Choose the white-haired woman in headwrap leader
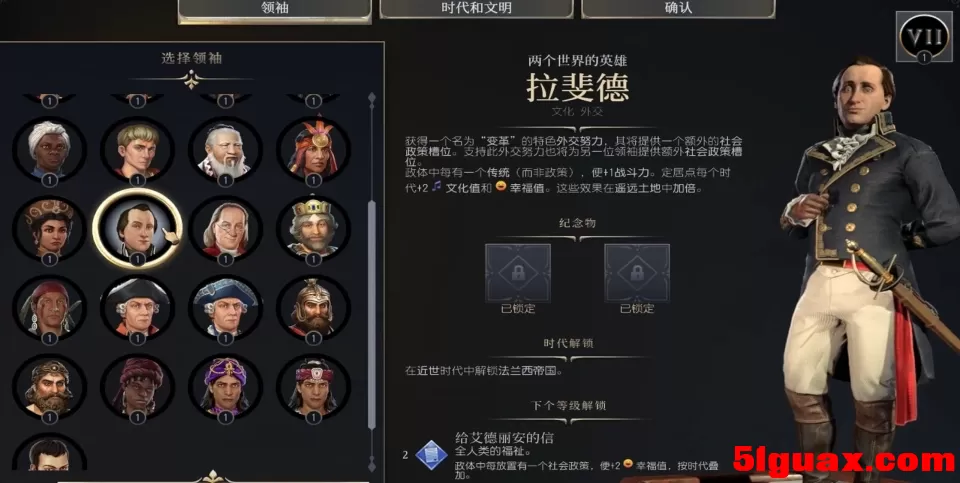 point(49,149)
